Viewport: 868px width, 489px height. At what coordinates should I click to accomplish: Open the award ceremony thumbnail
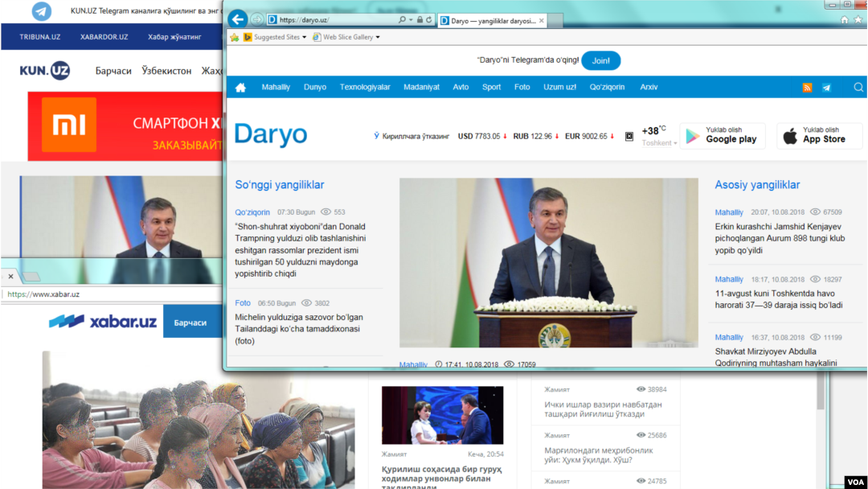442,415
